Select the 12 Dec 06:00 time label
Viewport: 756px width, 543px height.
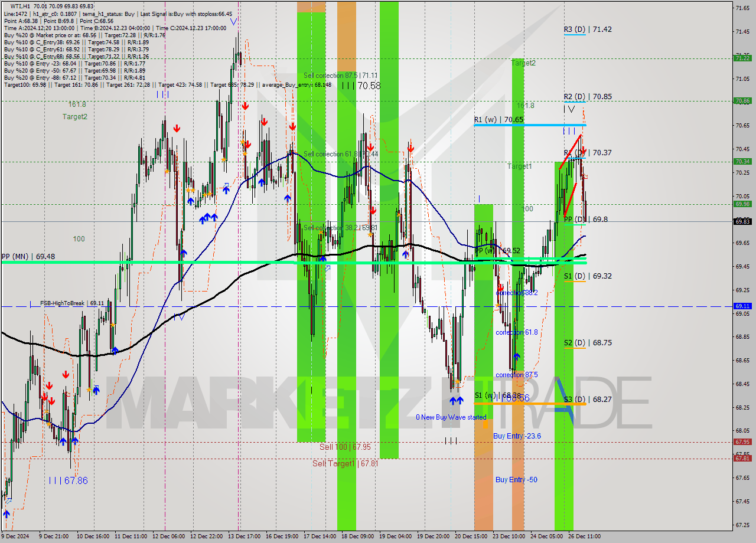click(x=168, y=537)
